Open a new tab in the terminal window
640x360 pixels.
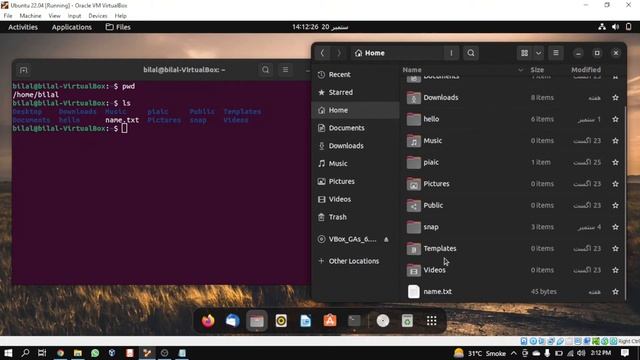coord(23,70)
